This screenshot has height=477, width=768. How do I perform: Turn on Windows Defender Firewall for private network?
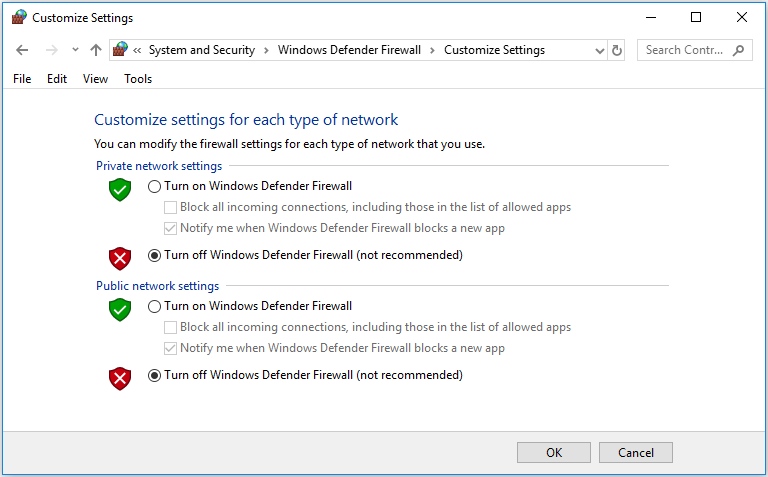click(x=154, y=186)
